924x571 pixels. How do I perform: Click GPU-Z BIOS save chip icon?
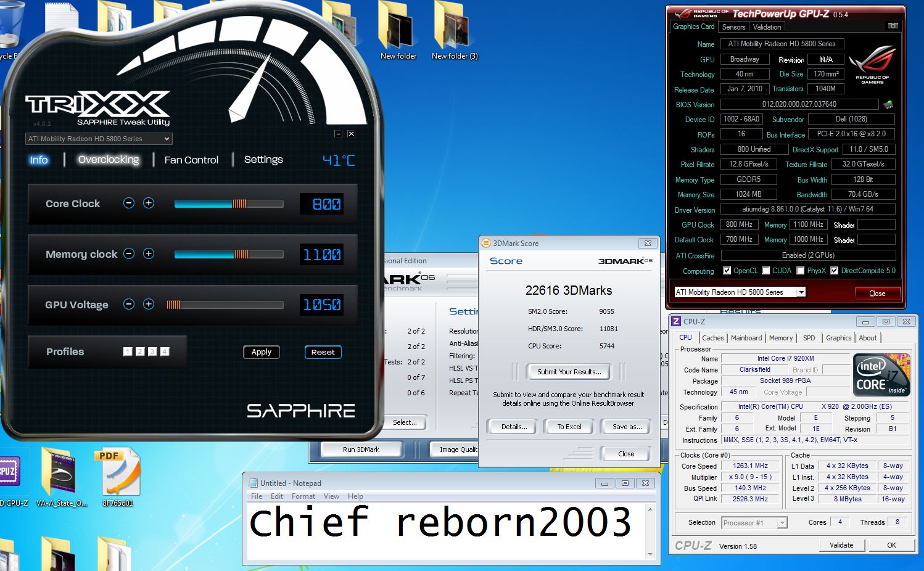(x=888, y=104)
